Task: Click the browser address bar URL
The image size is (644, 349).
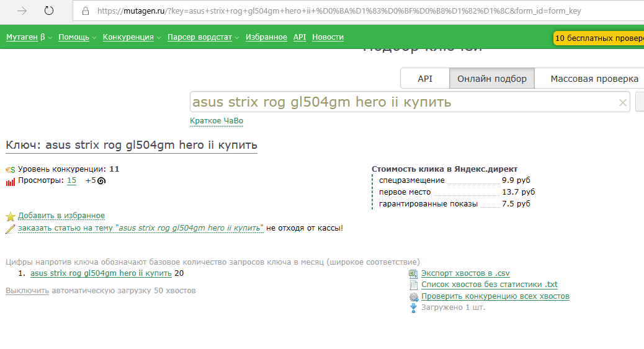Action: point(339,11)
